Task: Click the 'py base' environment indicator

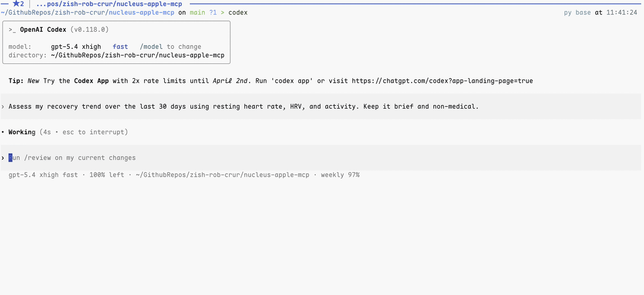Action: pyautogui.click(x=577, y=12)
